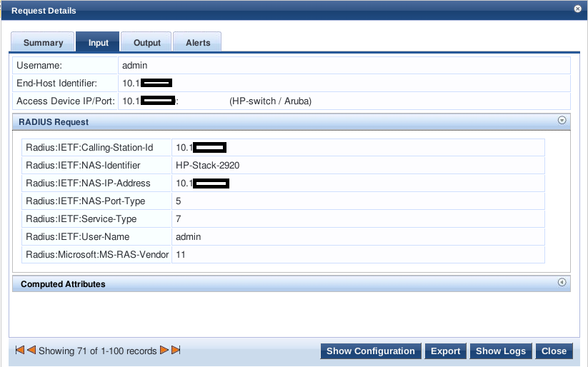This screenshot has width=588, height=367.
Task: Open Show Logs
Action: click(x=501, y=351)
